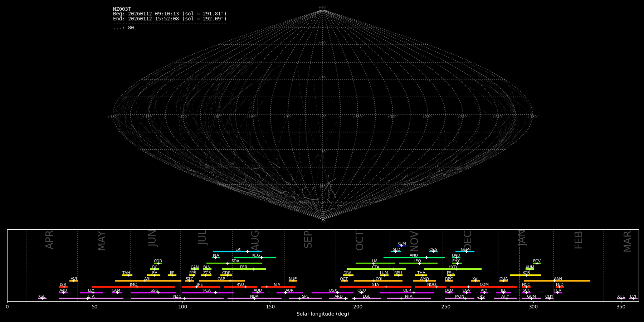Image resolution: width=644 pixels, height=322 pixels.
Task: Select the SPE shower label
Action: point(305,297)
